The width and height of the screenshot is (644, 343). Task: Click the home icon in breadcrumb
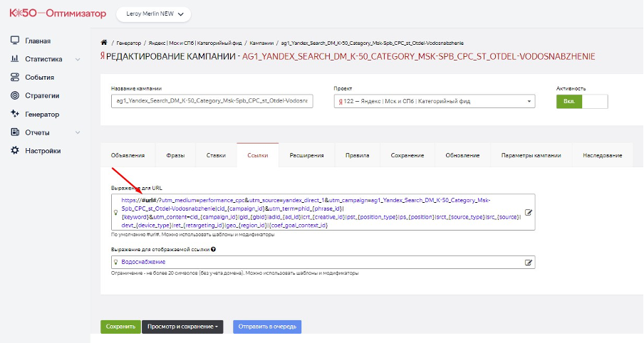pos(104,42)
